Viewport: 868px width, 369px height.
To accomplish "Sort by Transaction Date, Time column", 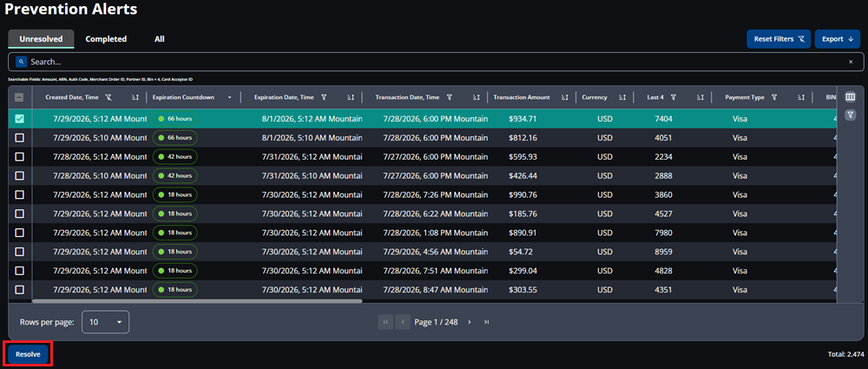I will coord(476,97).
